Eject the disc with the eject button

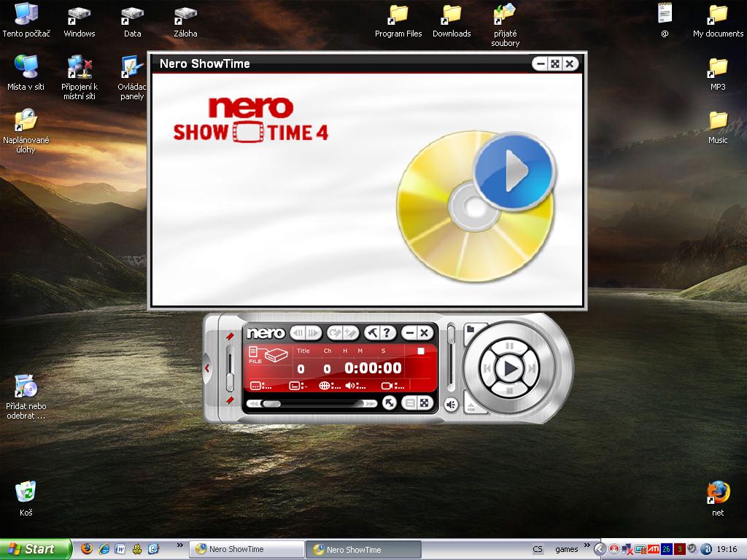471,406
